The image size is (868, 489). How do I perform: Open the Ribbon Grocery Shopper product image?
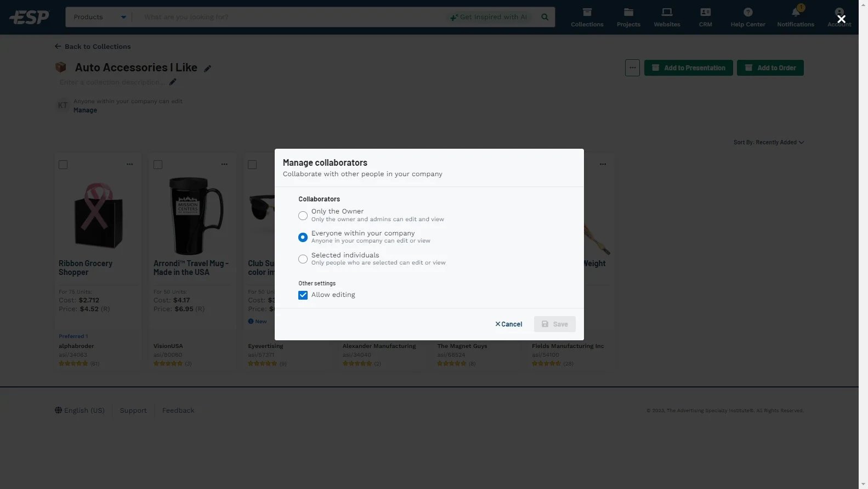coord(98,215)
